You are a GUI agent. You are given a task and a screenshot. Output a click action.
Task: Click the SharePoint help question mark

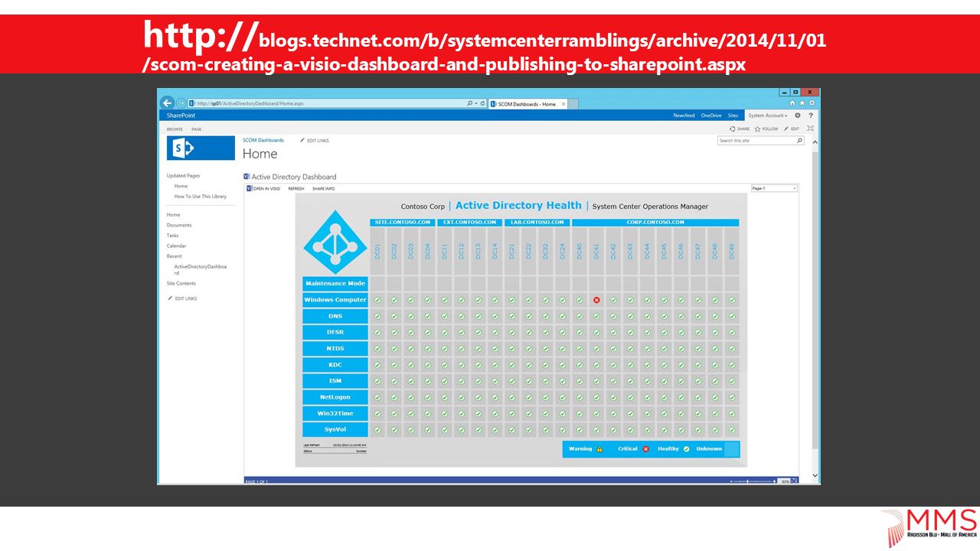pos(810,116)
